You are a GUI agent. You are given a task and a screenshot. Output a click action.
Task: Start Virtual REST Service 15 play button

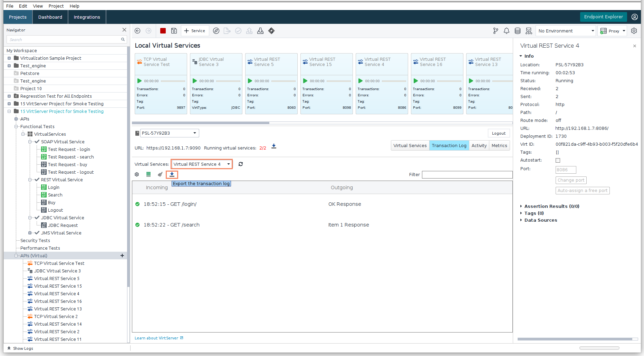coord(305,81)
